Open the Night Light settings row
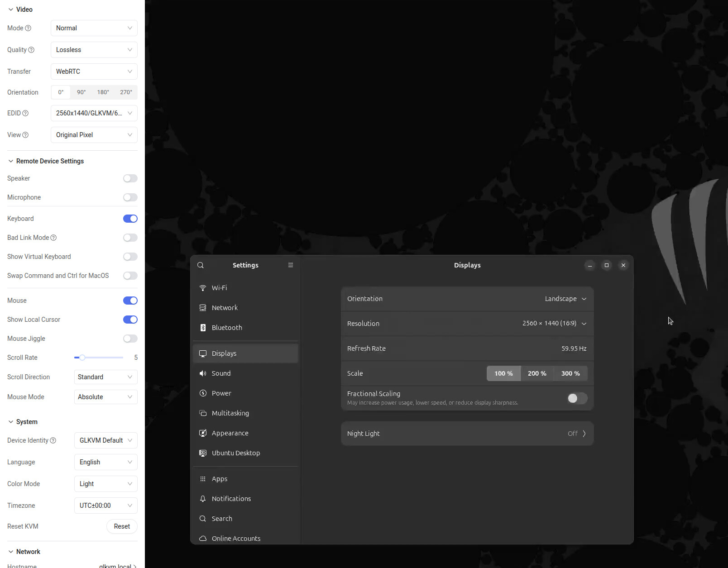The height and width of the screenshot is (568, 728). click(467, 434)
